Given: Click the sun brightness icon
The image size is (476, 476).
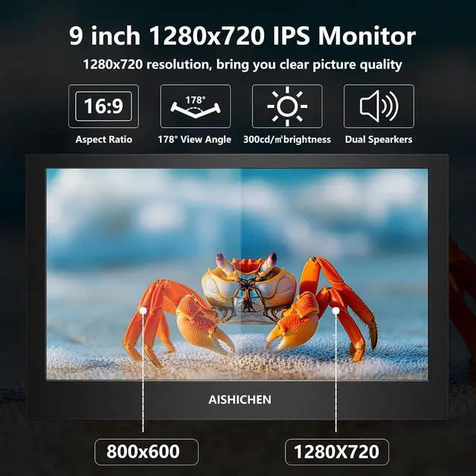Looking at the screenshot, I should tap(287, 106).
